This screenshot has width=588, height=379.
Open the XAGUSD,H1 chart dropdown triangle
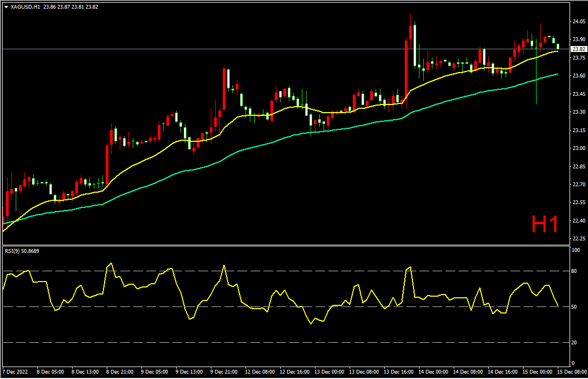tap(6, 7)
